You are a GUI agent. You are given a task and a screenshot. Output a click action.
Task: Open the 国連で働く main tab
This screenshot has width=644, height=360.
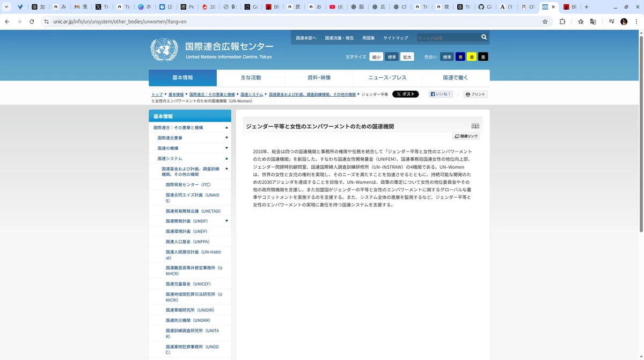click(x=456, y=78)
